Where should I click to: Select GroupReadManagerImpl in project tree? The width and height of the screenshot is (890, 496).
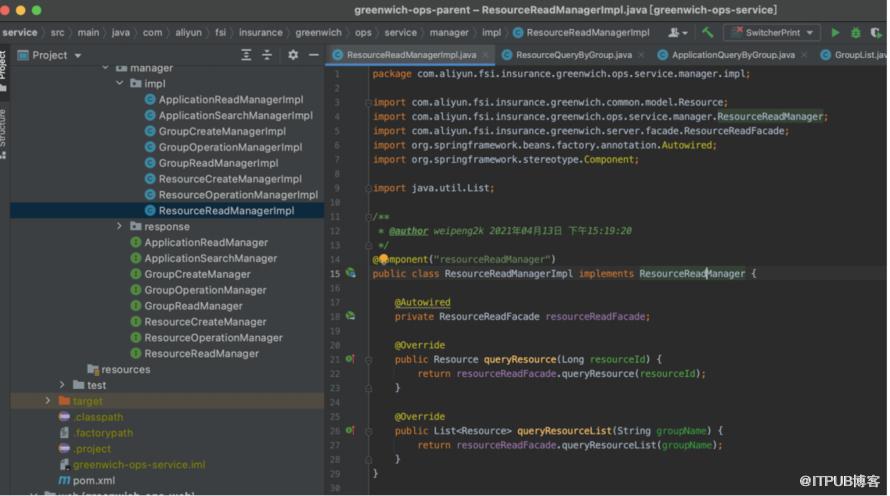[219, 163]
